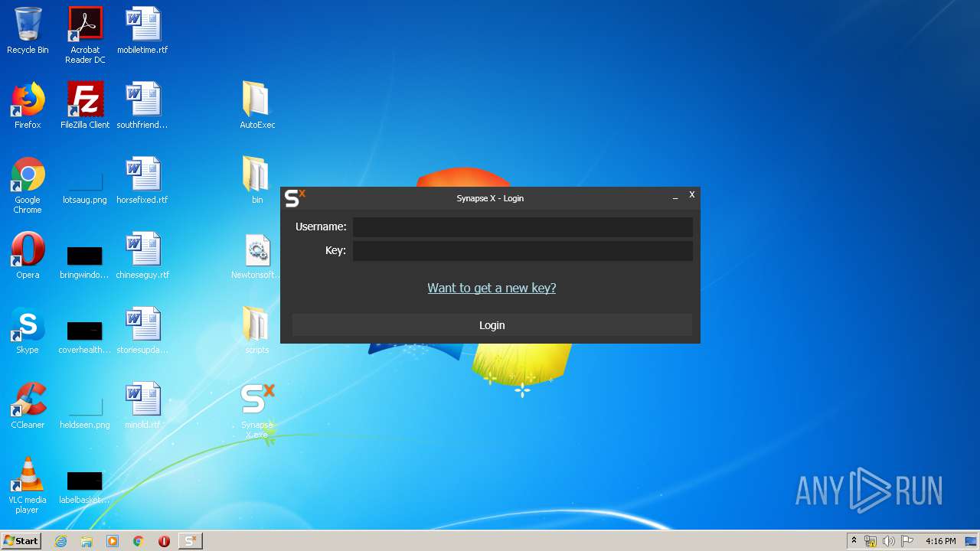Click the Show desktop button
Viewport: 980px width, 551px height.
click(972, 541)
